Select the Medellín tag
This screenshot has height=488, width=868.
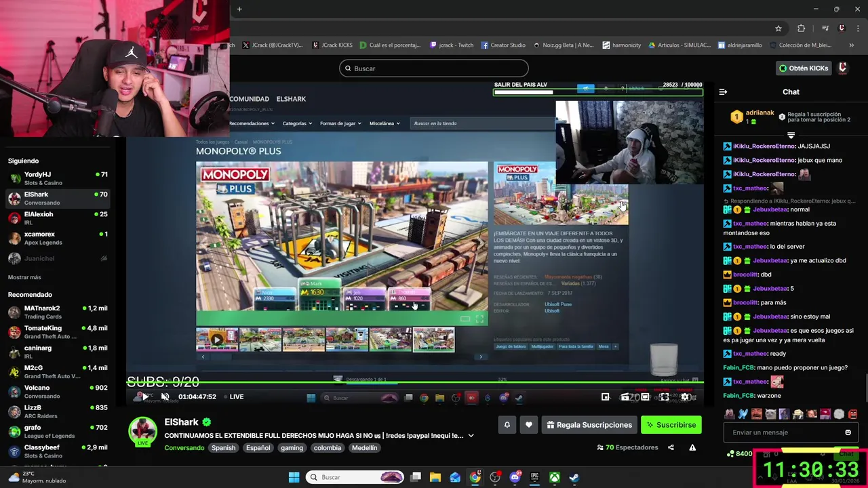[x=364, y=448]
